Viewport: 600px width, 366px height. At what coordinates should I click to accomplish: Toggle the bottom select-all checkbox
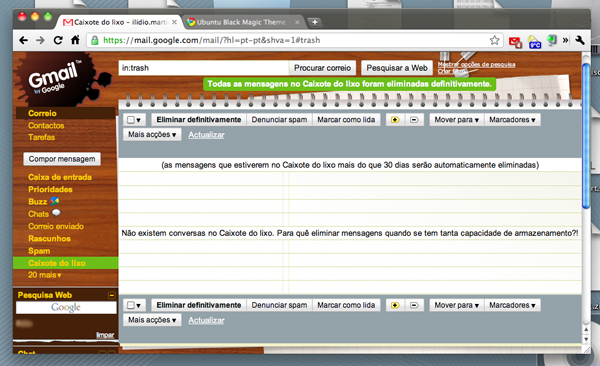[131, 305]
